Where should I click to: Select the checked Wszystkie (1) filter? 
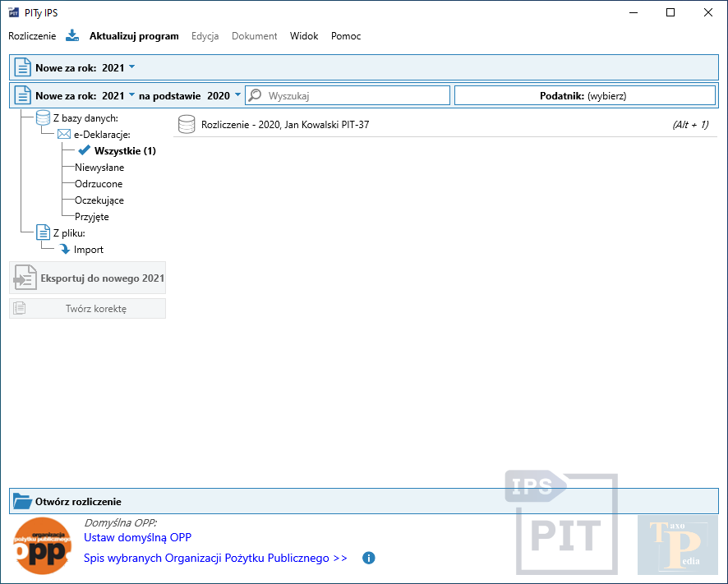124,151
